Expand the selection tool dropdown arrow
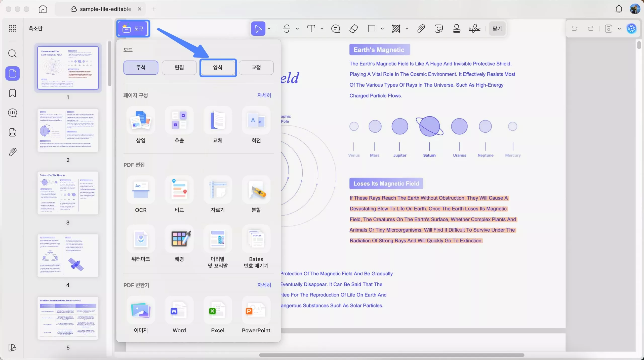Screen dimensions: 644x360 tap(269, 29)
